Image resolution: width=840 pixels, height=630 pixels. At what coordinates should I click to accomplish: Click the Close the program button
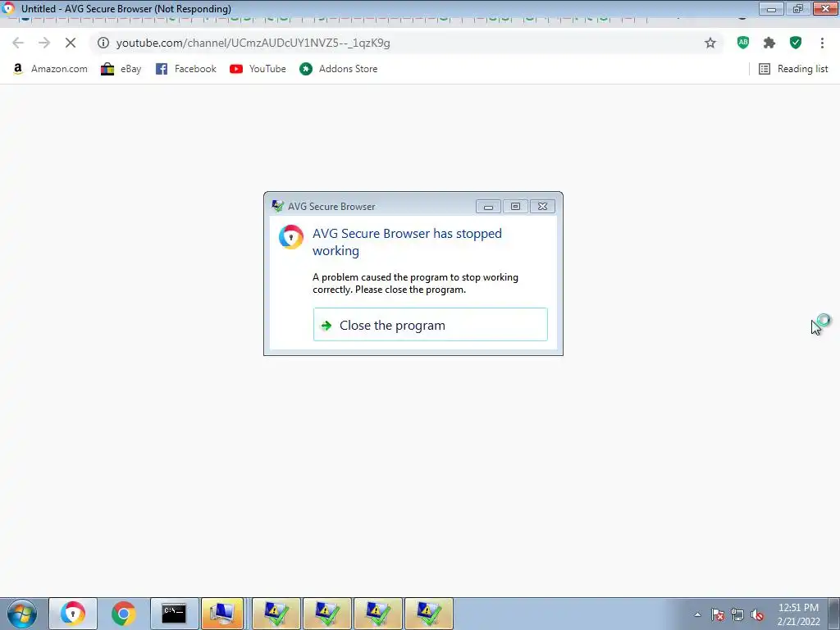click(x=430, y=325)
